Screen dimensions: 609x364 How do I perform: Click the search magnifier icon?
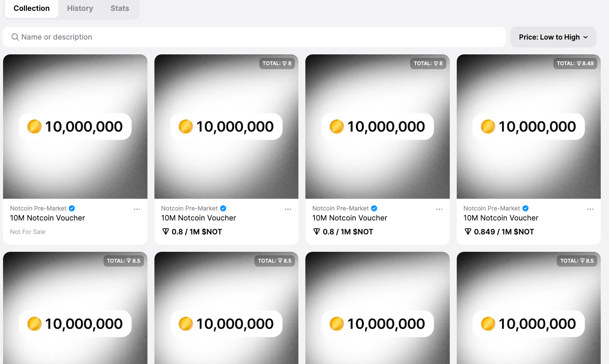[15, 37]
